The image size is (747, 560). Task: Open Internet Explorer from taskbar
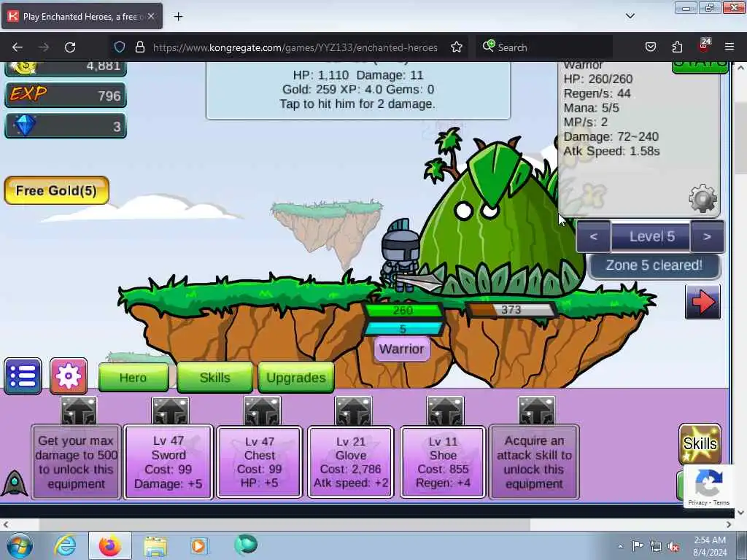click(65, 545)
